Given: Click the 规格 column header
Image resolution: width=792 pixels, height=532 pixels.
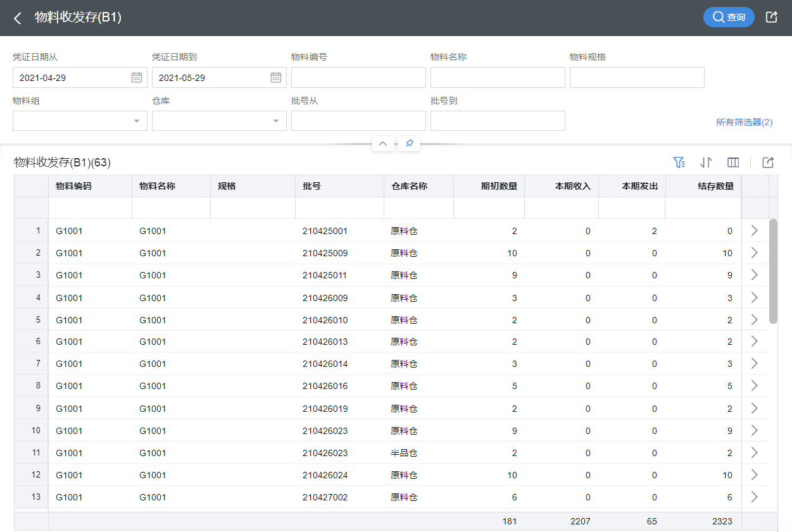Looking at the screenshot, I should pyautogui.click(x=253, y=186).
